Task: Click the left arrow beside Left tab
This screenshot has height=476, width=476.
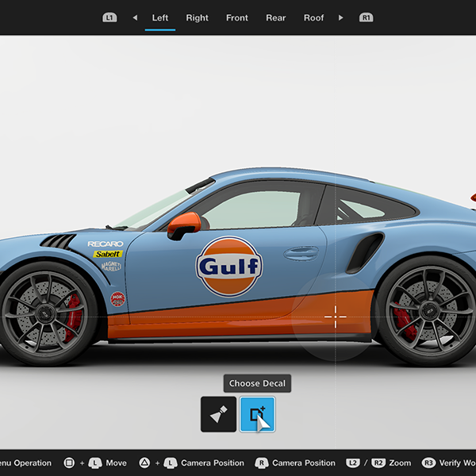Action: 135,18
